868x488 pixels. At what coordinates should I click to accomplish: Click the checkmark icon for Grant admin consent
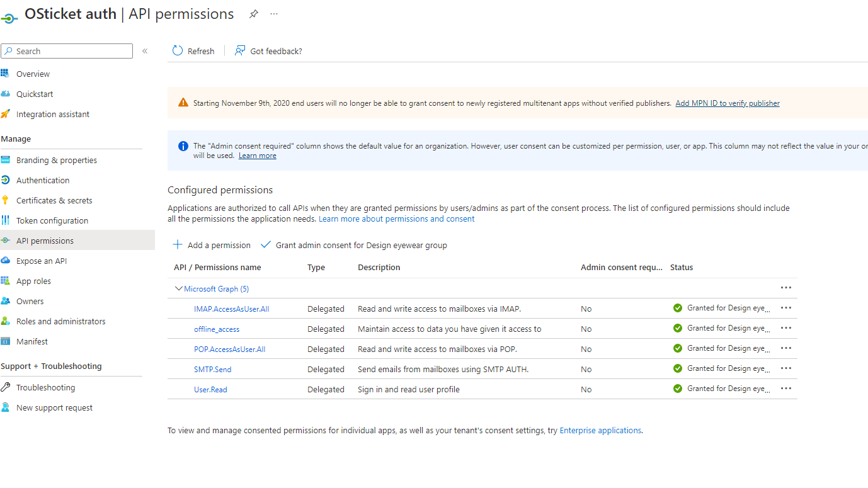click(266, 245)
